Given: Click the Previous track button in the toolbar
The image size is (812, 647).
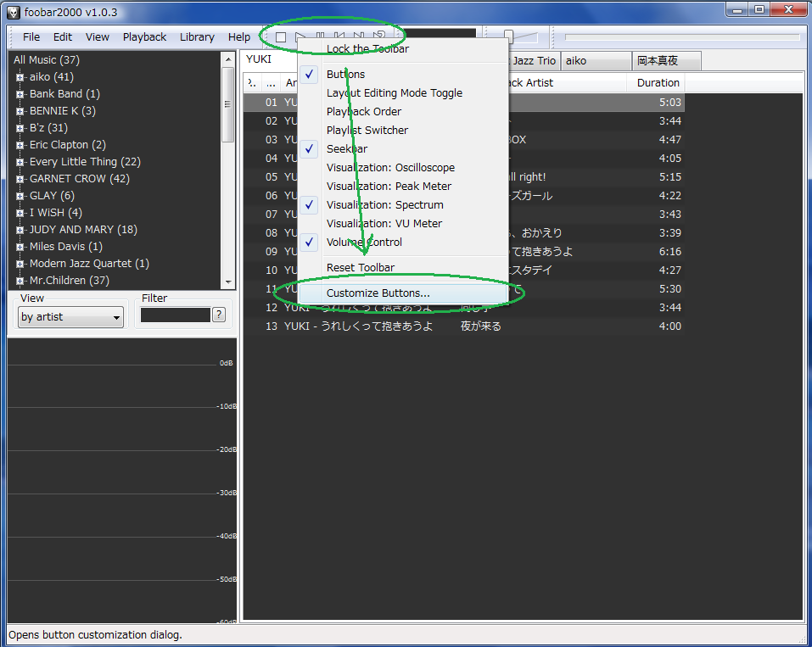Looking at the screenshot, I should click(x=339, y=36).
